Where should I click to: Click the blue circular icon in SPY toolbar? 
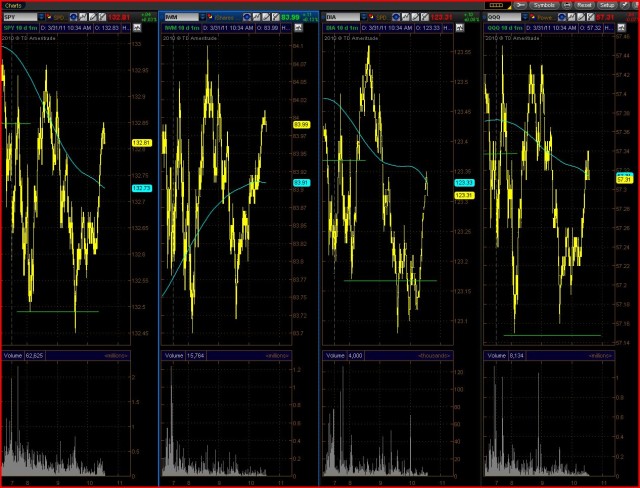[x=73, y=17]
